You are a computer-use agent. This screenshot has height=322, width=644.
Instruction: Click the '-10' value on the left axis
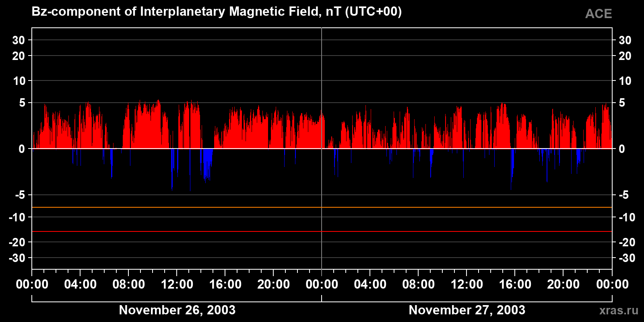[x=17, y=217]
